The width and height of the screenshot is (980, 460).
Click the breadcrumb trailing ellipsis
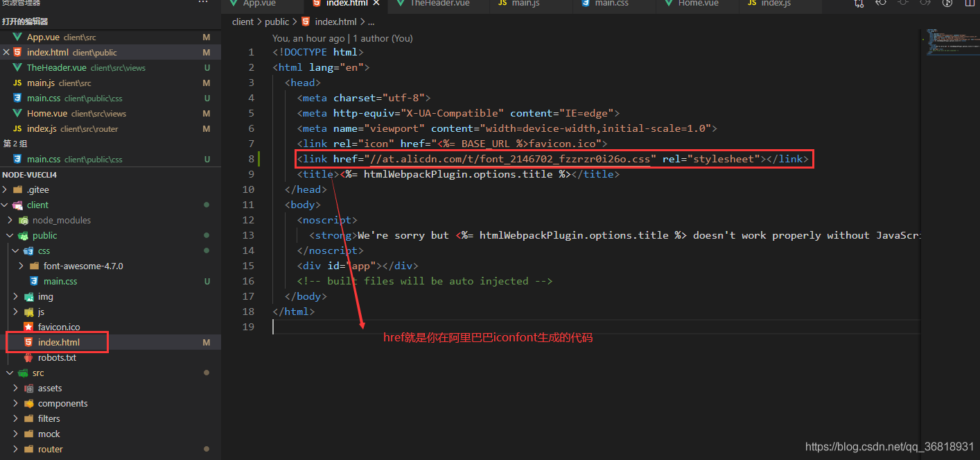pos(371,22)
